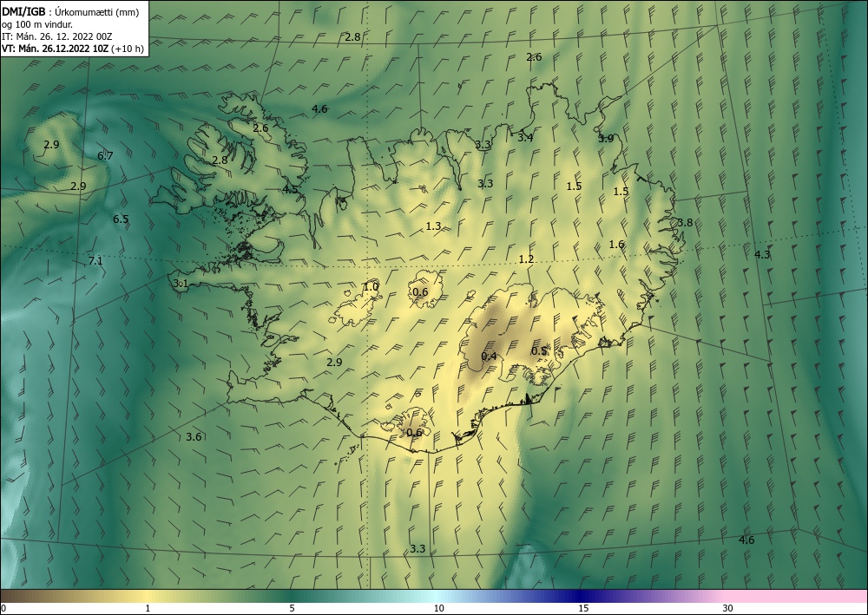Click the '(+10 h)' forecast offset text
This screenshot has height=615, width=868.
(128, 49)
